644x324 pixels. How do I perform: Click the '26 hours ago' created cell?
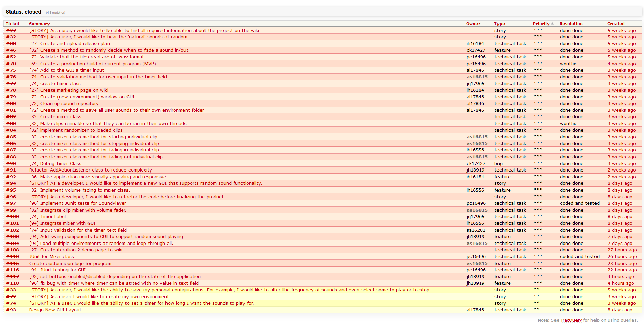[x=622, y=257]
